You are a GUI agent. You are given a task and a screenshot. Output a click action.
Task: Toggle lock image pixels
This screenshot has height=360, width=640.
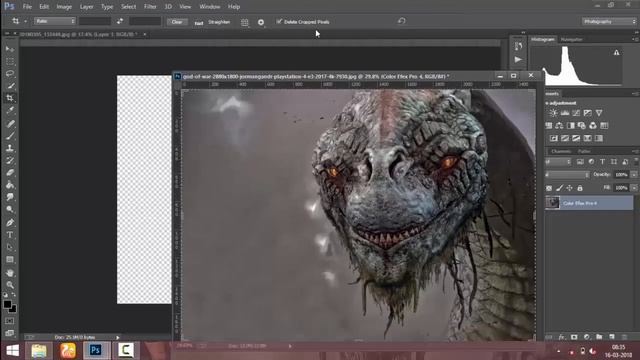(x=560, y=188)
